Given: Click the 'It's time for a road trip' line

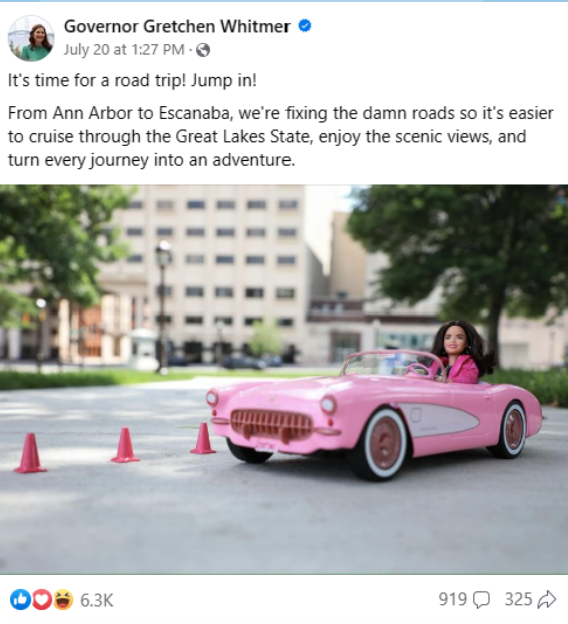Looking at the screenshot, I should (x=132, y=80).
